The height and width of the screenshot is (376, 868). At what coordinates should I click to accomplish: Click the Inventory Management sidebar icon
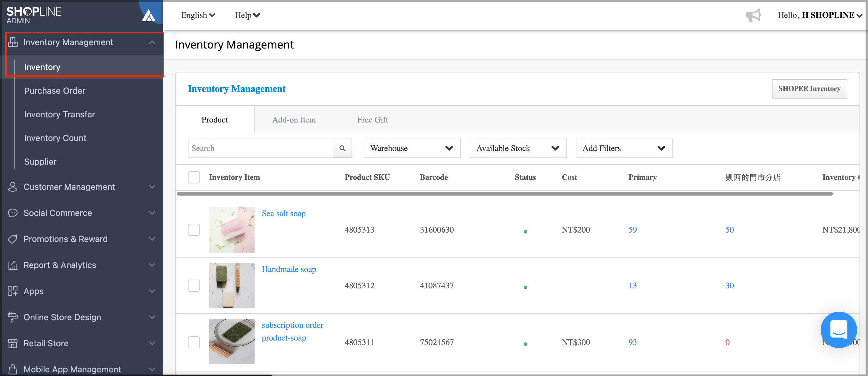(13, 42)
